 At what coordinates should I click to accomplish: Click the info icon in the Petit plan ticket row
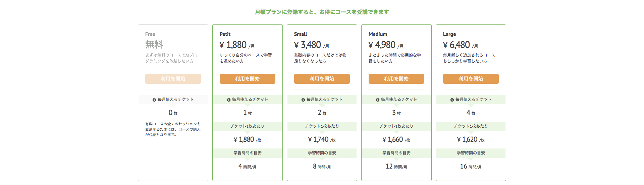click(229, 100)
